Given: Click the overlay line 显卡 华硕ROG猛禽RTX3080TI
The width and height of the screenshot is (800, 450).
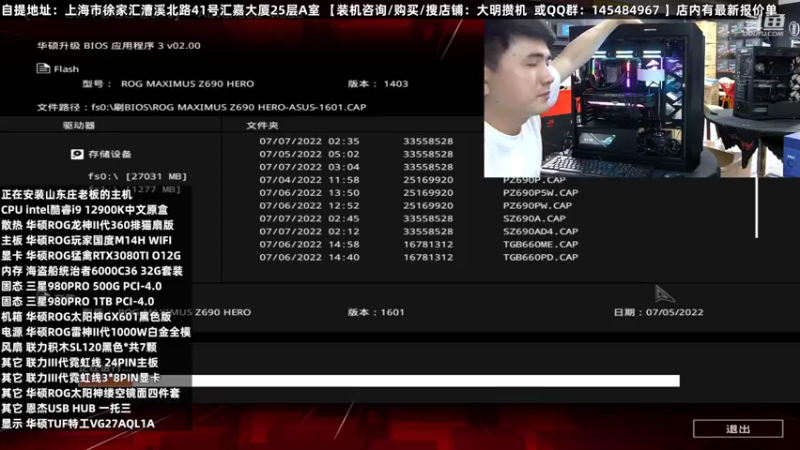Looking at the screenshot, I should (x=91, y=256).
